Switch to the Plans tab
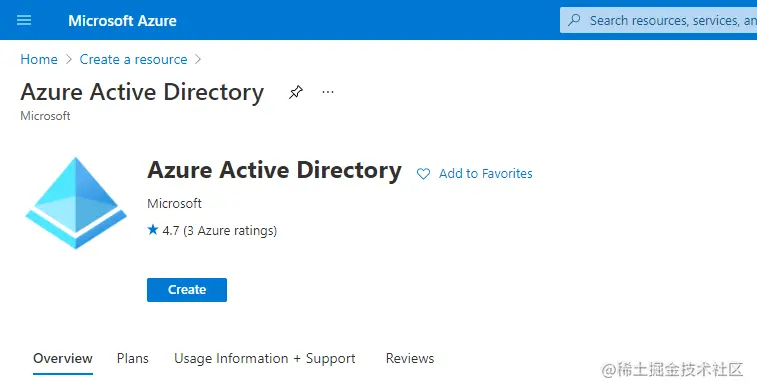The width and height of the screenshot is (757, 392). (x=133, y=359)
